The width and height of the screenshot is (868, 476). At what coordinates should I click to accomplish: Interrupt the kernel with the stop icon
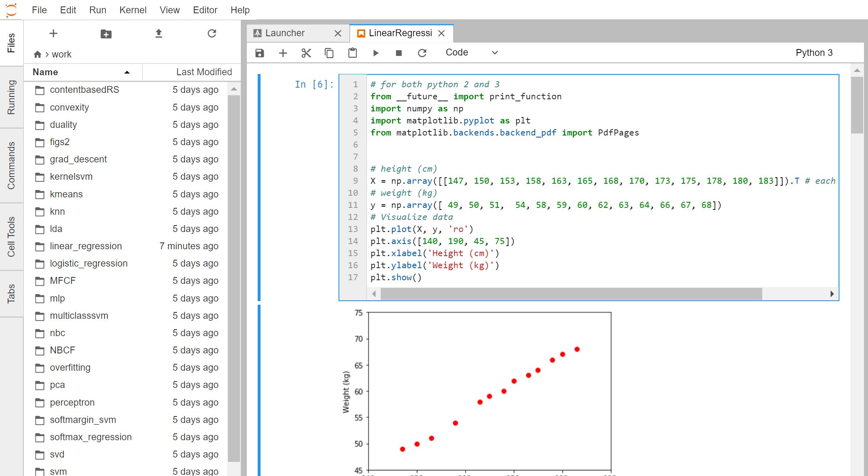pos(398,53)
